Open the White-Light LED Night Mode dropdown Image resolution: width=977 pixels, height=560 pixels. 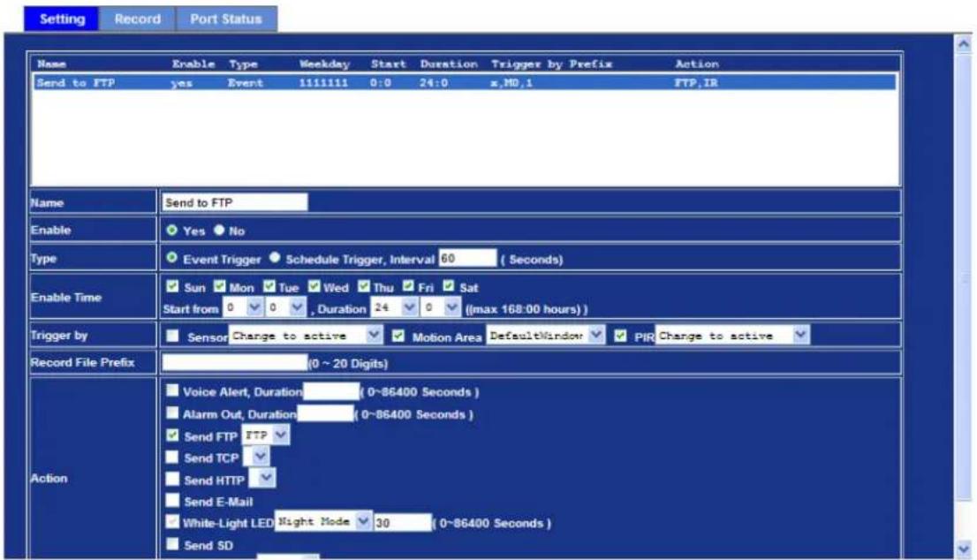click(323, 522)
